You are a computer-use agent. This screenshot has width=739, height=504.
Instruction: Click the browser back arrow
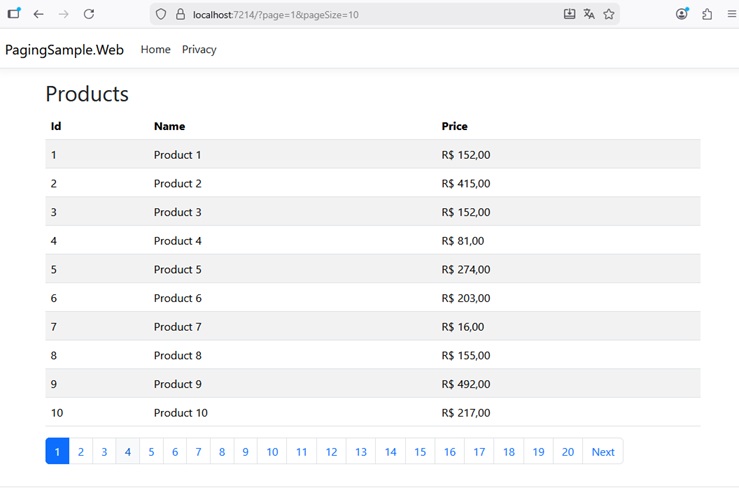[x=38, y=14]
